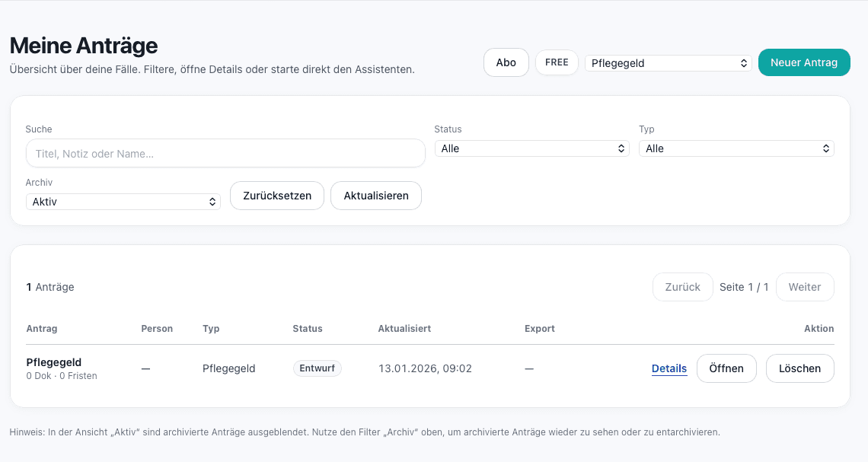Click the Entwurf status badge
The height and width of the screenshot is (462, 868).
pos(317,368)
